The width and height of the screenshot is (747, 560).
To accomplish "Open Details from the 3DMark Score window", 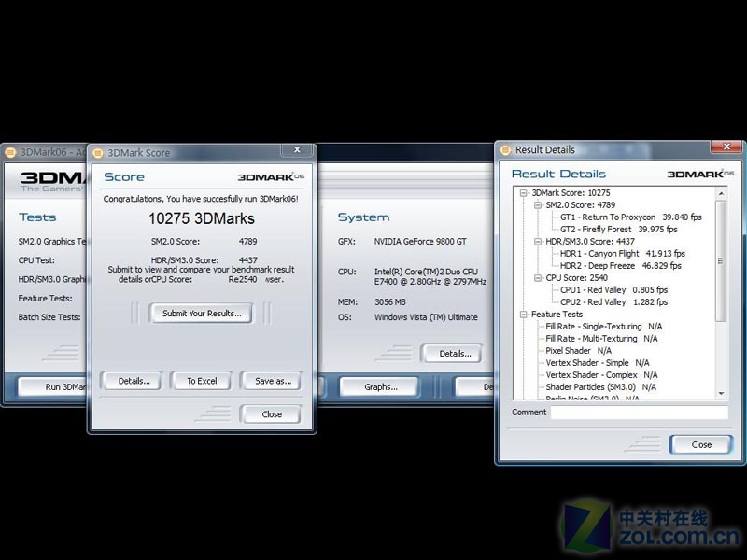I will pyautogui.click(x=131, y=381).
